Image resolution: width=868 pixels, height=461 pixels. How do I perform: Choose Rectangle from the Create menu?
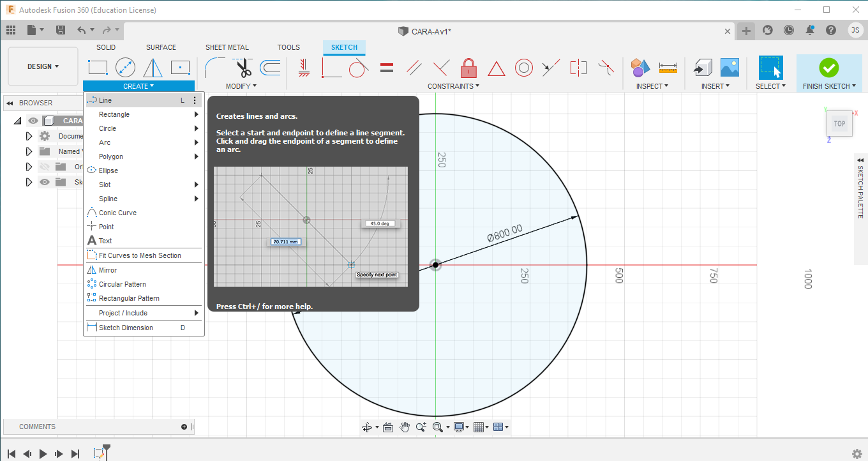click(144, 114)
